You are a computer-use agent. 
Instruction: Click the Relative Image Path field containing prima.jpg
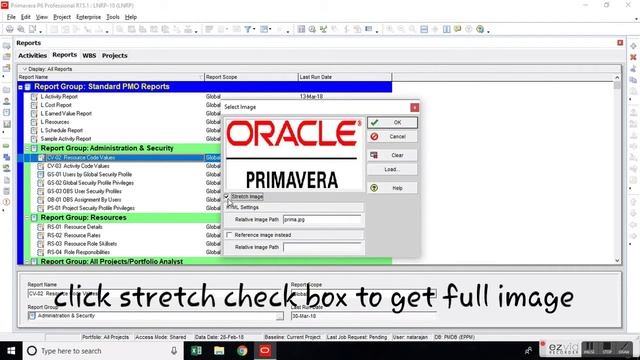[322, 220]
